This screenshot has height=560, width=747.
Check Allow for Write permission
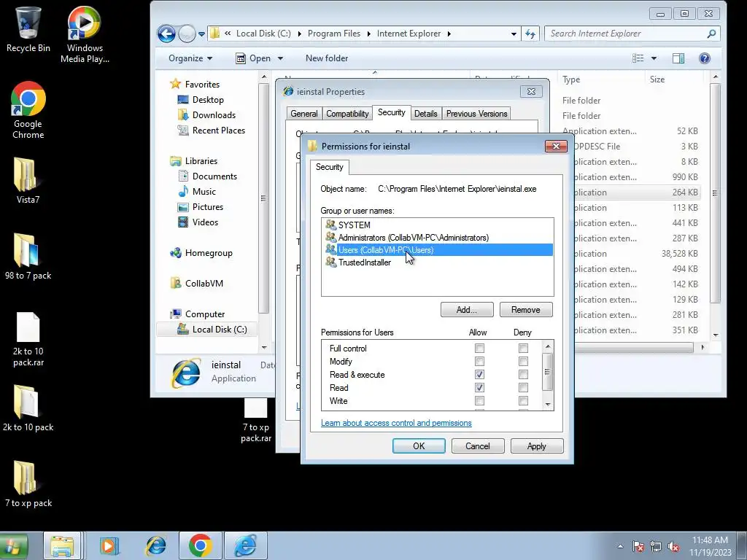coord(479,401)
